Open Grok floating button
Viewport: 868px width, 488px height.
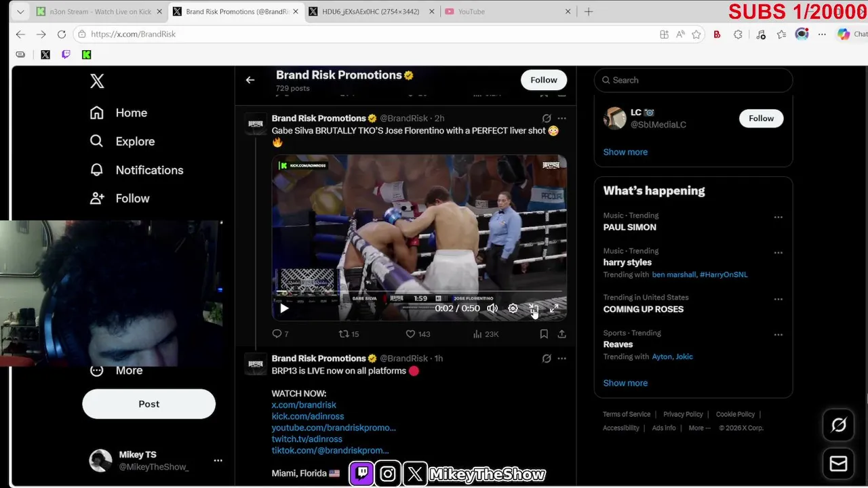[x=839, y=425]
